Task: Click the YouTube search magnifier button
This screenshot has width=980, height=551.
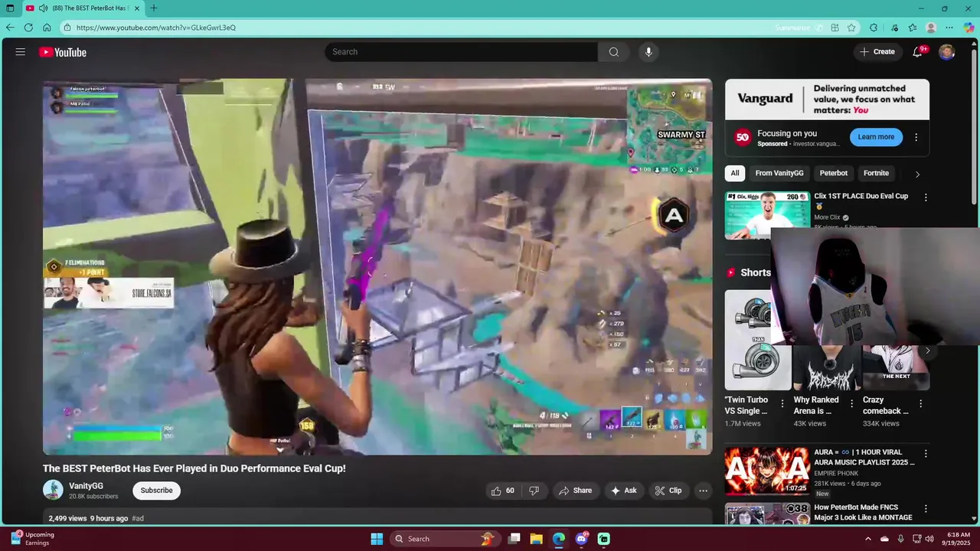Action: (x=614, y=52)
